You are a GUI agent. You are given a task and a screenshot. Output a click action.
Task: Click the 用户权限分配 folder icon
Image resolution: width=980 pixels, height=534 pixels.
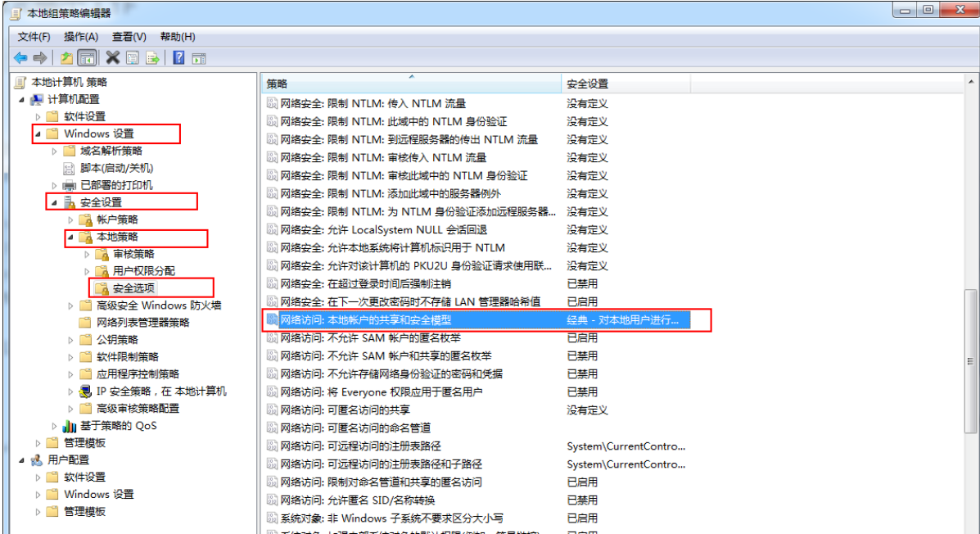(x=102, y=271)
